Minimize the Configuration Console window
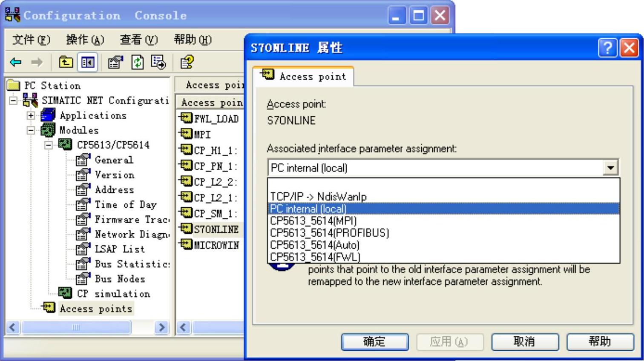This screenshot has height=361, width=644. pyautogui.click(x=397, y=16)
